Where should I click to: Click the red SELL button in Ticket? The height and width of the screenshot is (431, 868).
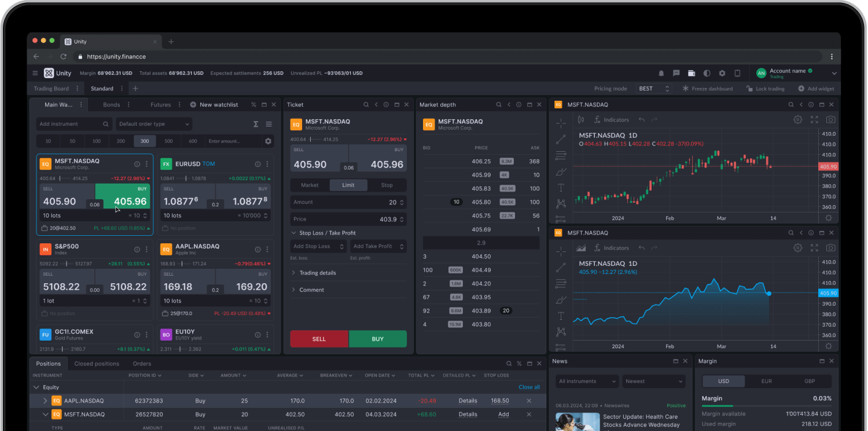pos(319,339)
